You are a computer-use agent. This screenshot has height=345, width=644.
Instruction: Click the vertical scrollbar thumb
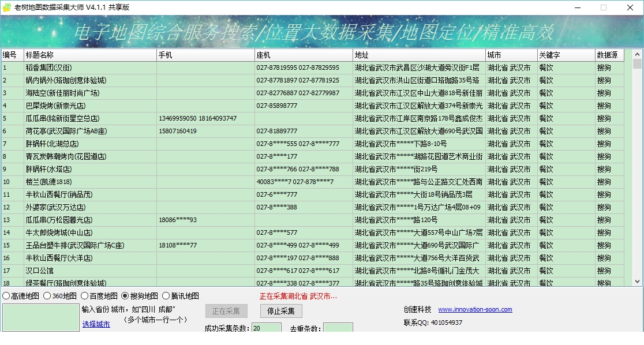click(637, 63)
